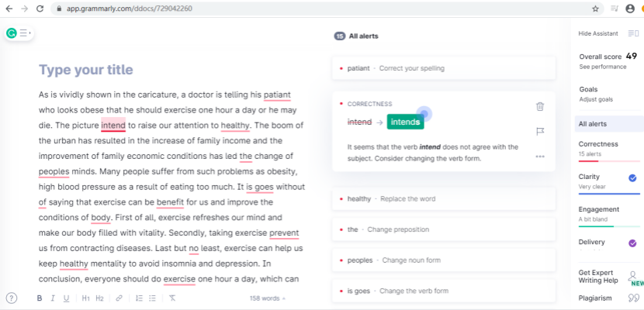This screenshot has width=644, height=310.
Task: Select the All alerts tab
Action: (x=593, y=124)
